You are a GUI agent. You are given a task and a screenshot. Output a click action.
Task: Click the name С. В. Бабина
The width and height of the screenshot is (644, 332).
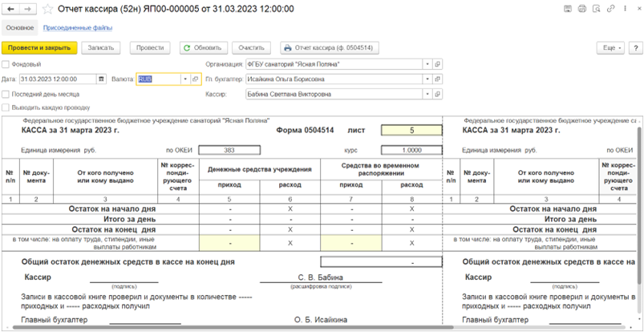tap(320, 277)
